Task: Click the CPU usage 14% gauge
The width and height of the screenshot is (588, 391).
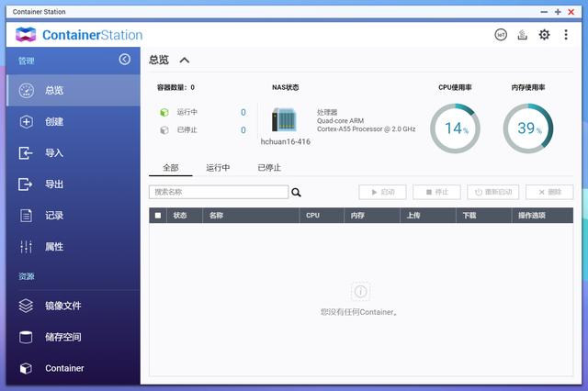Action: 456,128
